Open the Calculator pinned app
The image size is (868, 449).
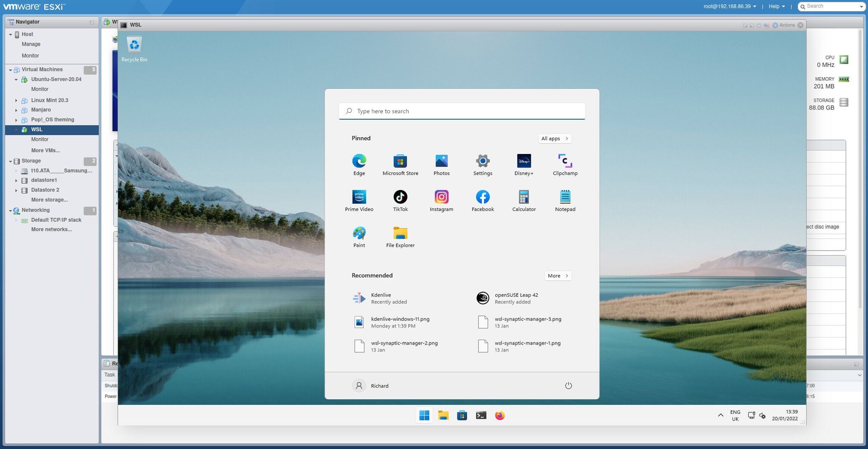point(524,200)
